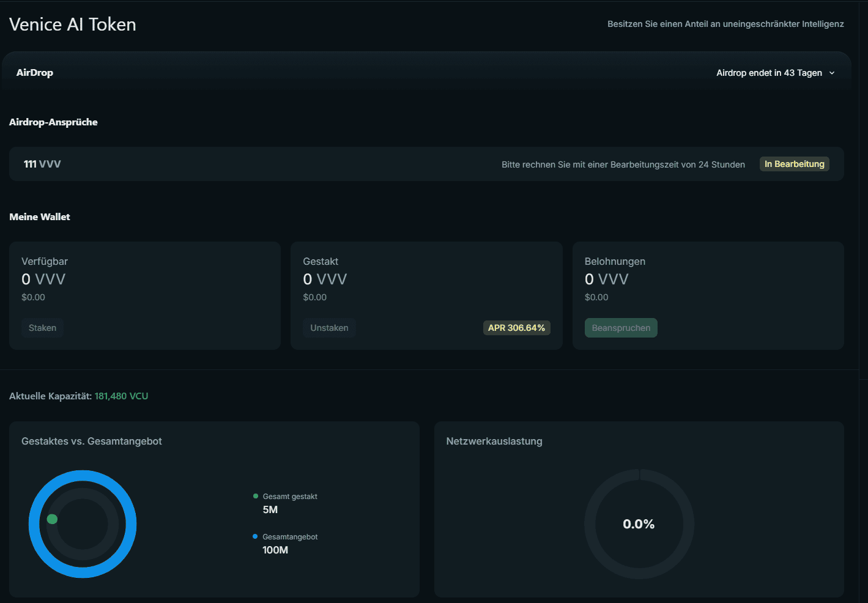The height and width of the screenshot is (603, 868).
Task: Click the Gestaktes vs. Gesamtangebot card title
Action: (x=92, y=442)
